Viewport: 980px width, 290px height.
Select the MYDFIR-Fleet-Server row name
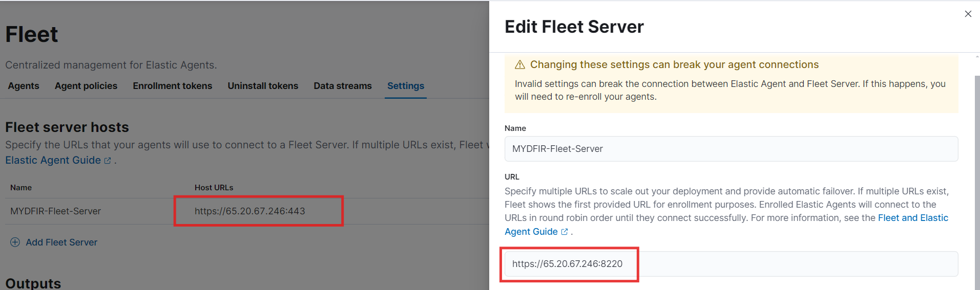(55, 211)
